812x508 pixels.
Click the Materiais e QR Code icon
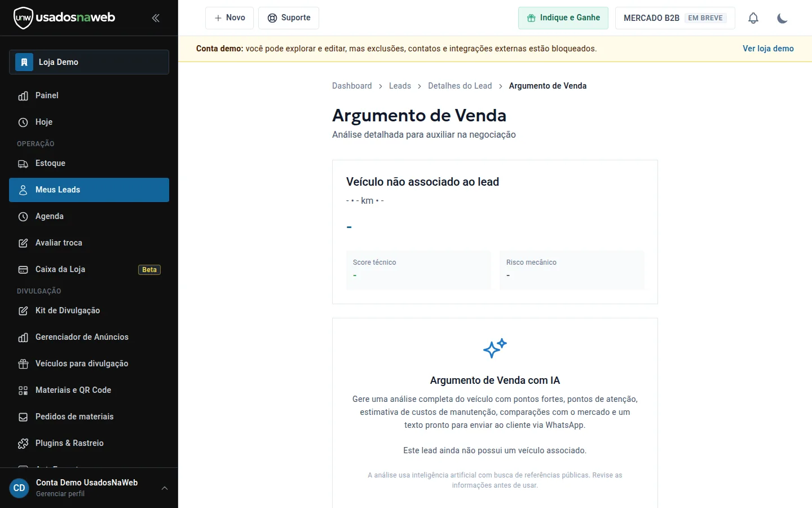point(23,391)
